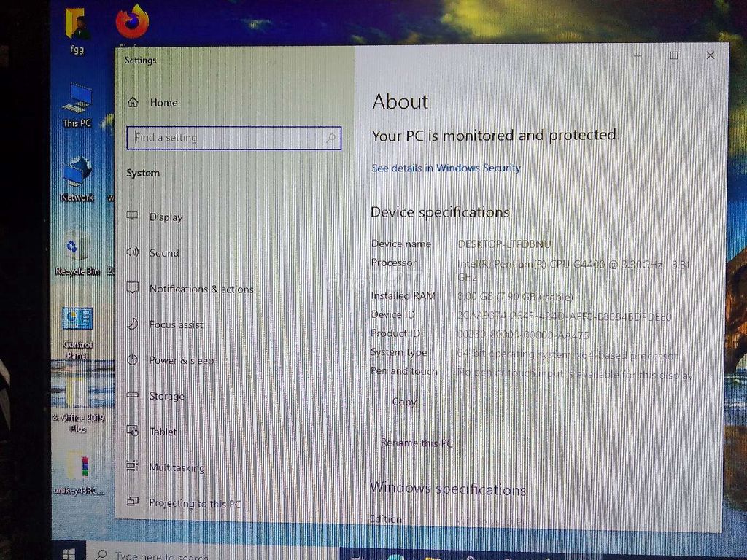
Task: Maximize the Settings window
Action: (x=673, y=55)
